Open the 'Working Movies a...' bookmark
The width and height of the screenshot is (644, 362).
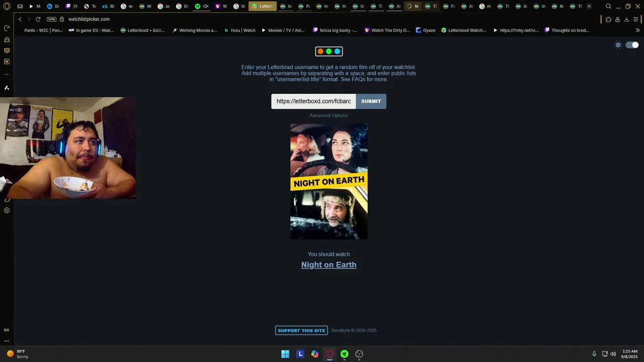[194, 30]
